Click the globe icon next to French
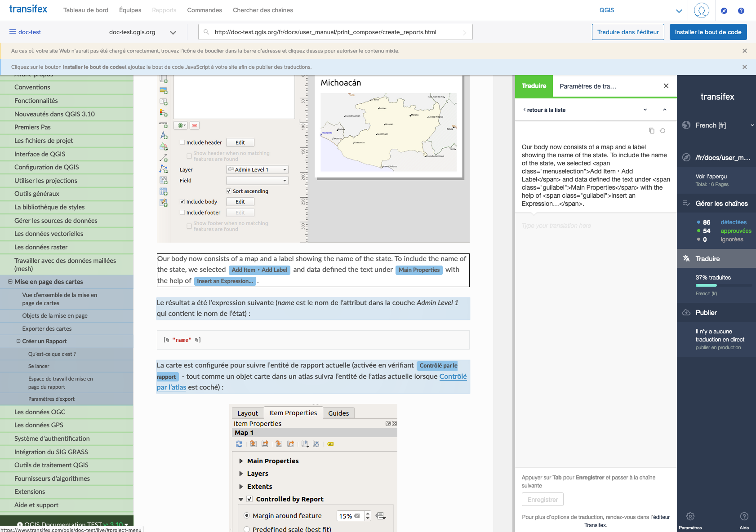This screenshot has width=756, height=532. tap(686, 125)
